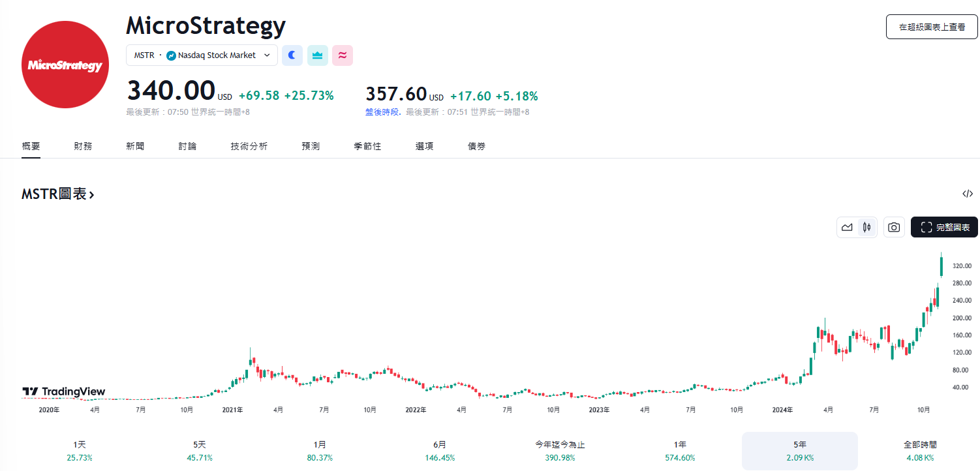Switch to the 技術分析 tab

click(249, 146)
